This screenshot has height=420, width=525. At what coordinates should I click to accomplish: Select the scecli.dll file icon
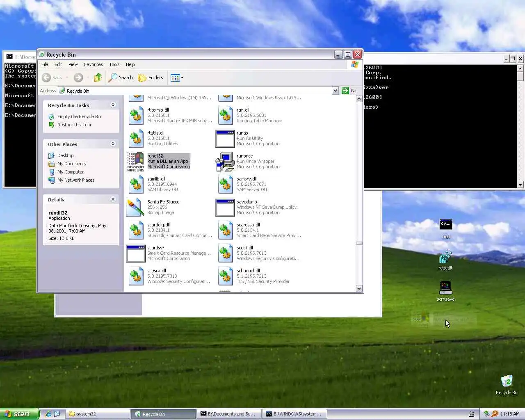coord(225,253)
